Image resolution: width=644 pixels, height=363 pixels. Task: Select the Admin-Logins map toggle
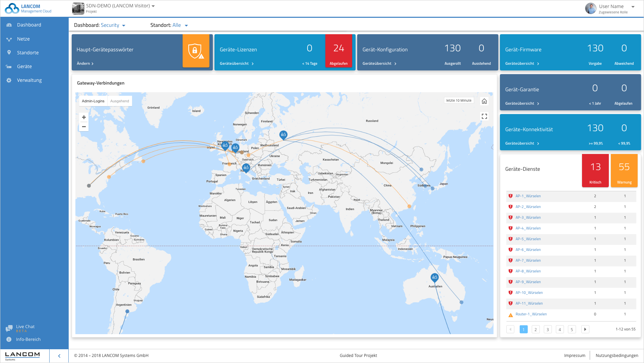(93, 101)
